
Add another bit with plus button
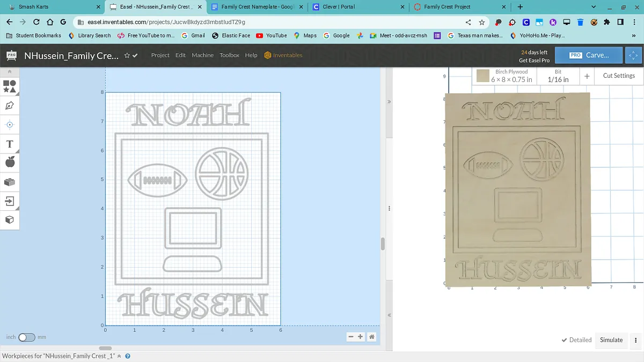coord(587,76)
